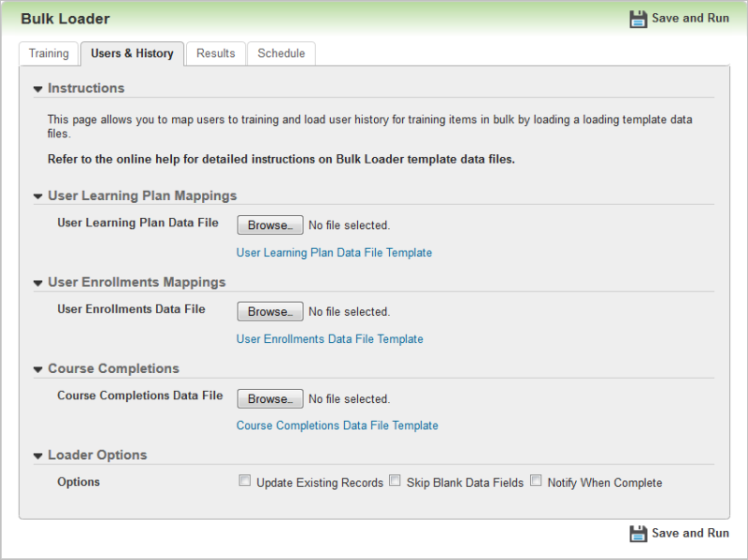Download User Learning Plan Data File Template
Screen dimensions: 748x560
pyautogui.click(x=334, y=253)
